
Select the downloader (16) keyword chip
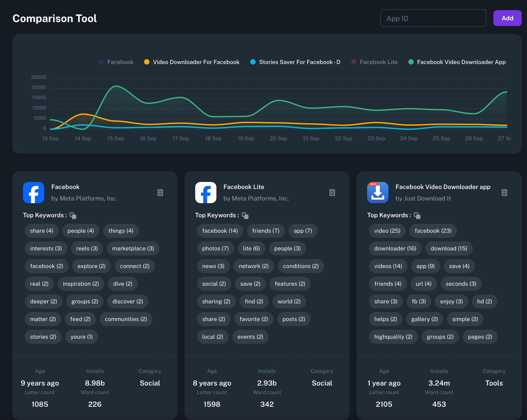click(395, 248)
